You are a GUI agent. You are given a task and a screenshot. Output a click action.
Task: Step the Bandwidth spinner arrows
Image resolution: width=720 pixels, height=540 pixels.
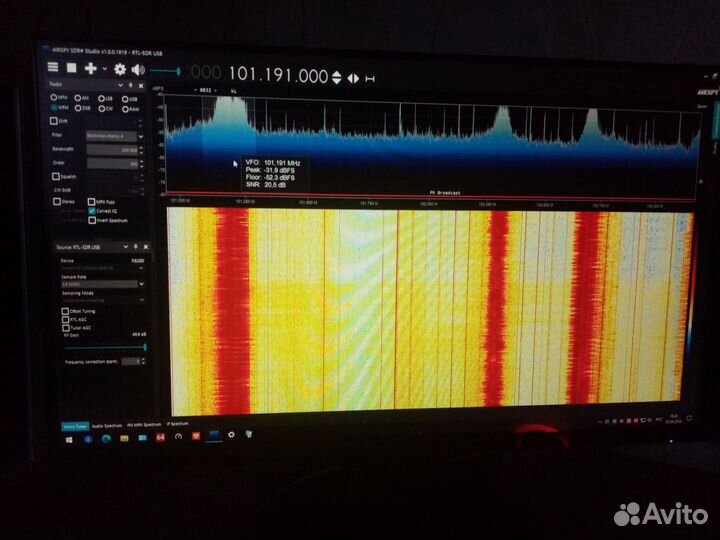[x=141, y=150]
